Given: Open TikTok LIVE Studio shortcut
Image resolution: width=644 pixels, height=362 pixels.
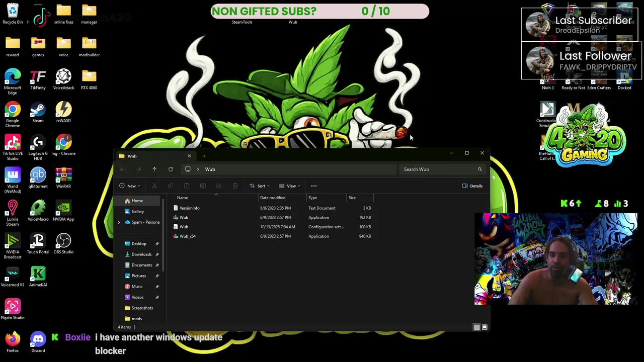Looking at the screenshot, I should 13,147.
